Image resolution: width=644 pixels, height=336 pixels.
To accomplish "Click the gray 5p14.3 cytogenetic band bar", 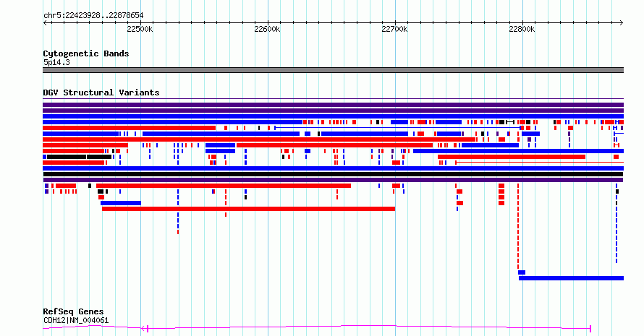I will (333, 70).
